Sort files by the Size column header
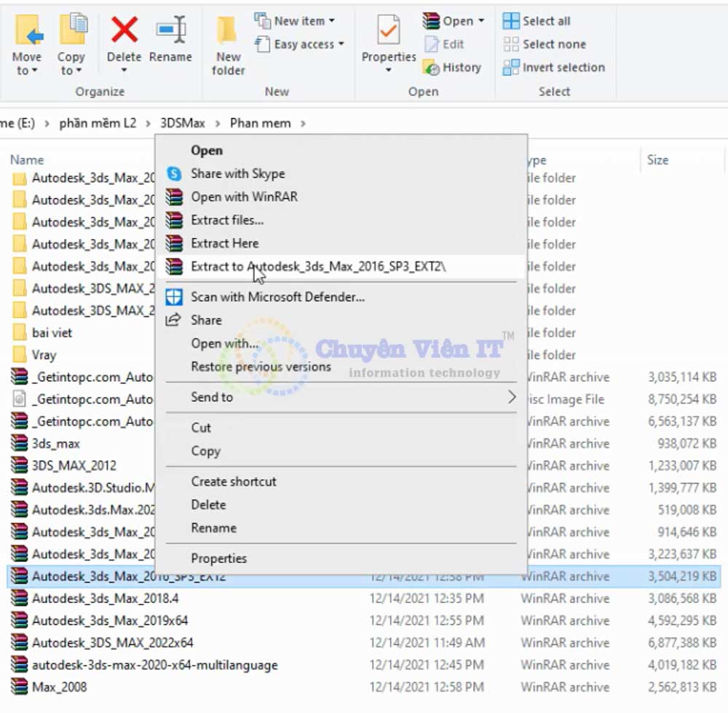Image resolution: width=728 pixels, height=713 pixels. tap(657, 159)
